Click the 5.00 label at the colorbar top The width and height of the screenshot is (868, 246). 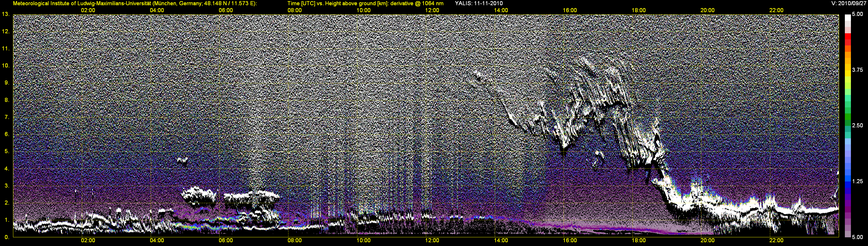858,14
